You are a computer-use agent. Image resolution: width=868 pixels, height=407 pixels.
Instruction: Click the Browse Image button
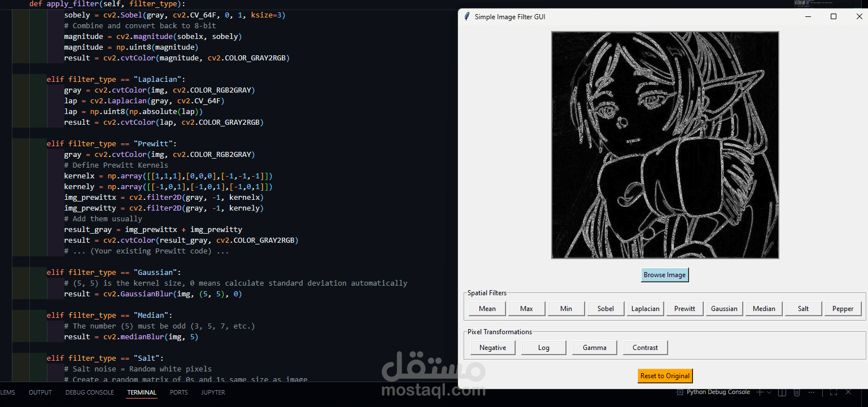pyautogui.click(x=665, y=275)
